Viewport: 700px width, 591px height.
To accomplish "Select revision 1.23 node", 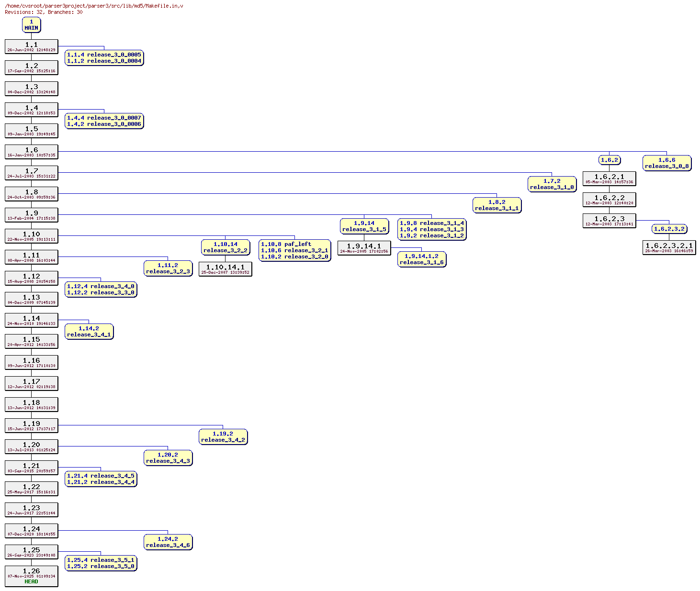I will [x=32, y=510].
